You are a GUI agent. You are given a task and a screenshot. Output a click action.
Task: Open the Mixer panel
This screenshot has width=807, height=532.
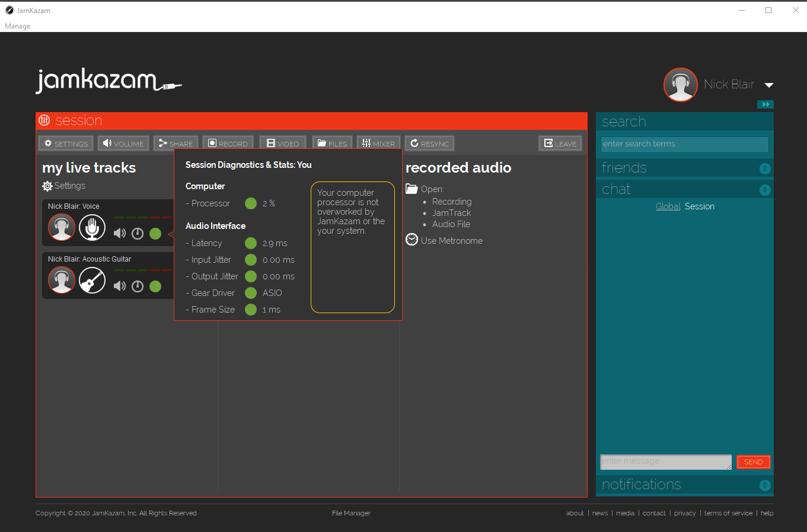pyautogui.click(x=378, y=144)
